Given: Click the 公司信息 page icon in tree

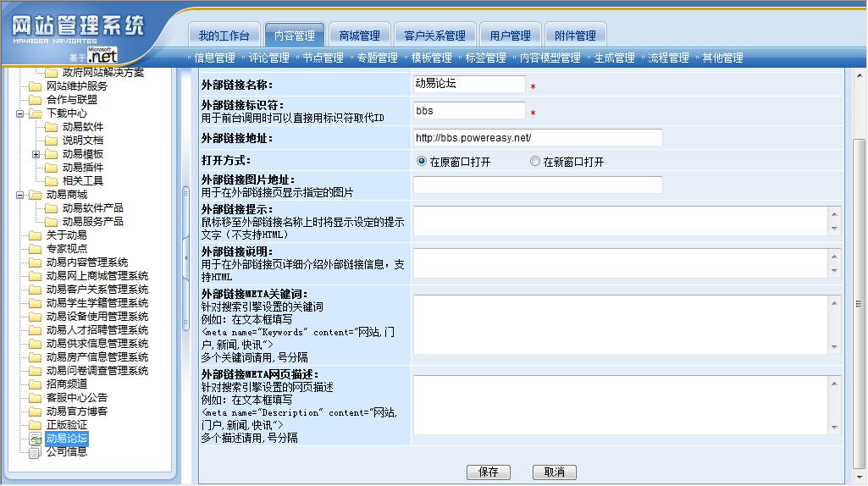Looking at the screenshot, I should click(x=35, y=452).
